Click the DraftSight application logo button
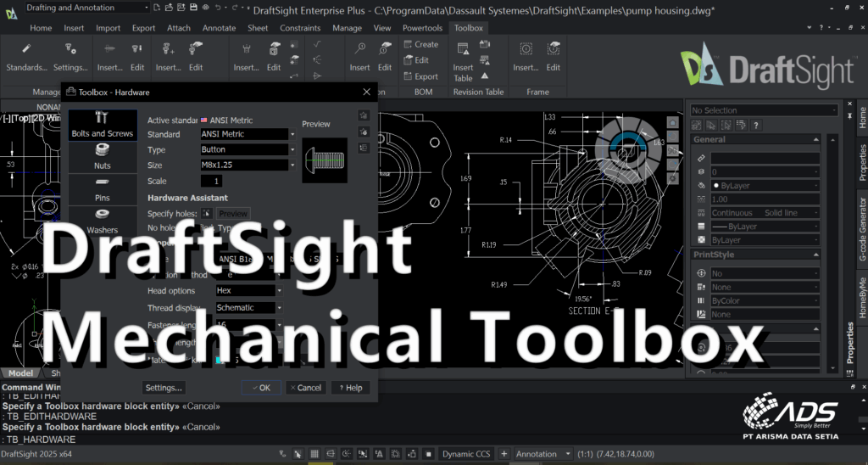Screen dimensions: 868x465 click(12, 14)
